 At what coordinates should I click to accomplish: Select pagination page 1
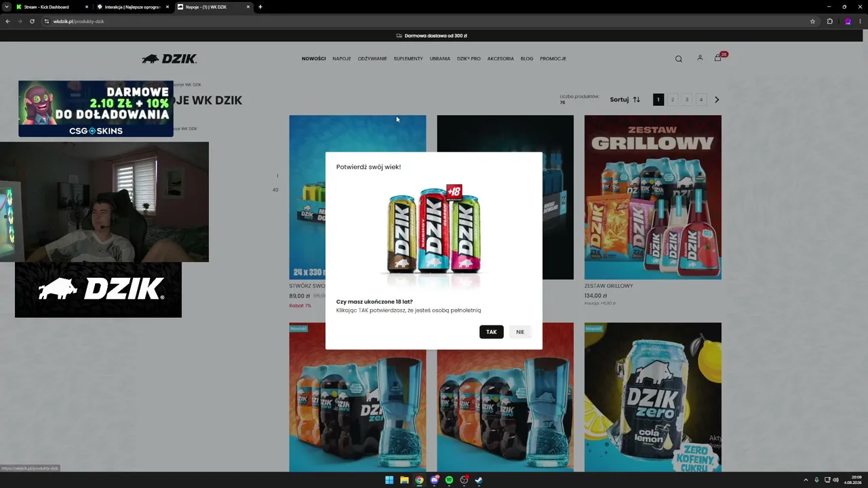(658, 100)
